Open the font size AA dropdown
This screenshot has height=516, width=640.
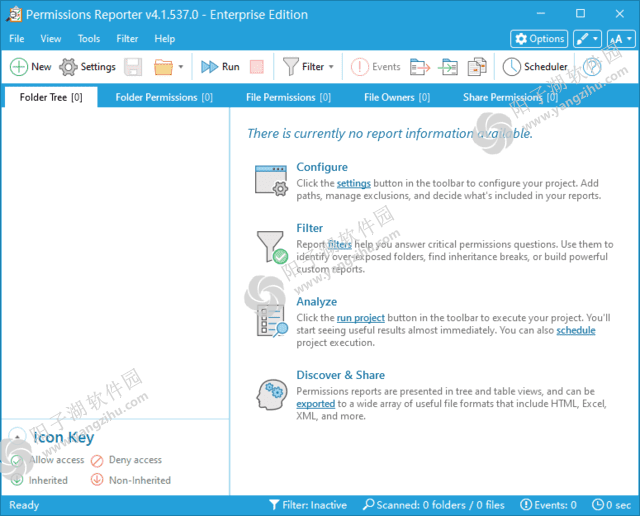pyautogui.click(x=621, y=39)
